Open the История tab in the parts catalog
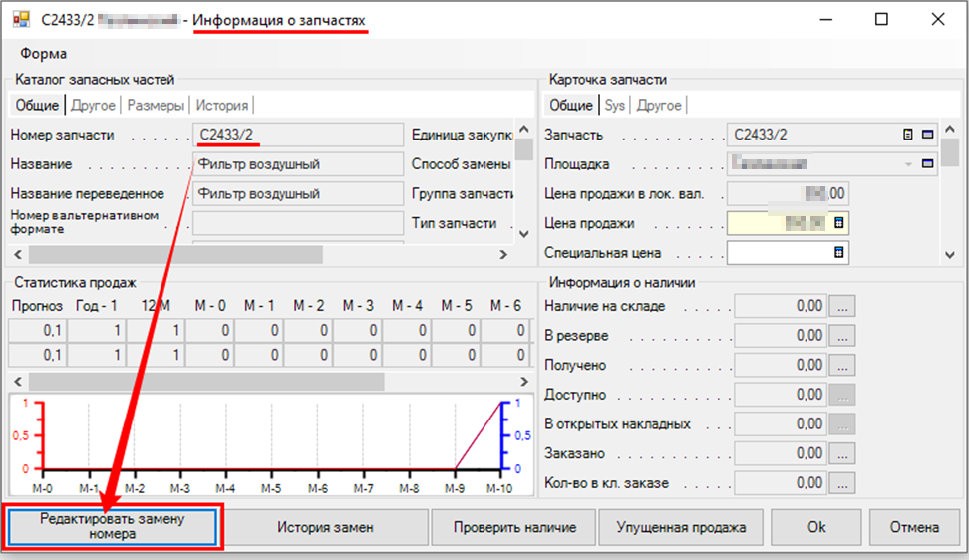Image resolution: width=969 pixels, height=560 pixels. click(221, 105)
